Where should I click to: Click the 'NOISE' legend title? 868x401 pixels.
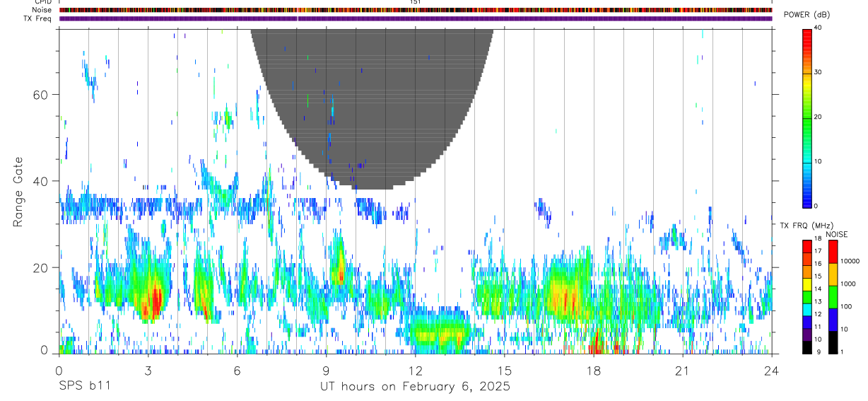pyautogui.click(x=836, y=234)
